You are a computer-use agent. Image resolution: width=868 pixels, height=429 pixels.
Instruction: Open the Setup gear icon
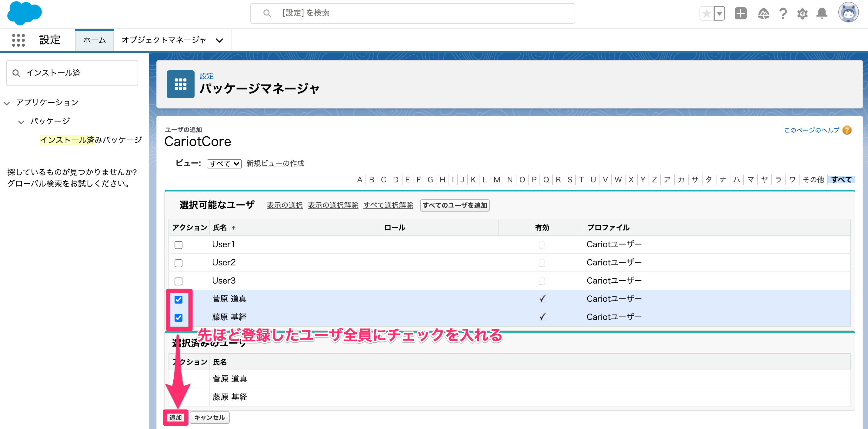pyautogui.click(x=802, y=14)
